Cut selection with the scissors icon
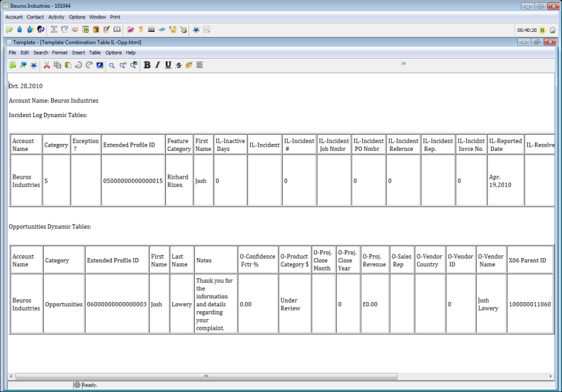The height and width of the screenshot is (392, 562). 47,65
